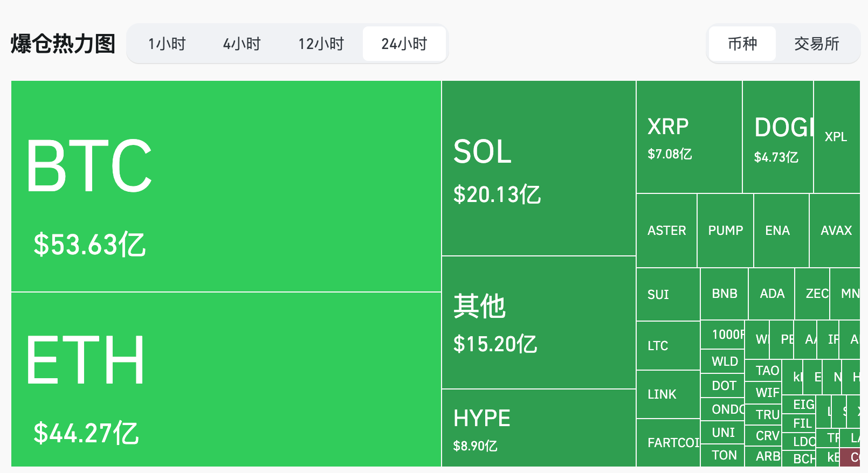Open the AVAX tile
This screenshot has height=473, width=868.
pos(835,231)
